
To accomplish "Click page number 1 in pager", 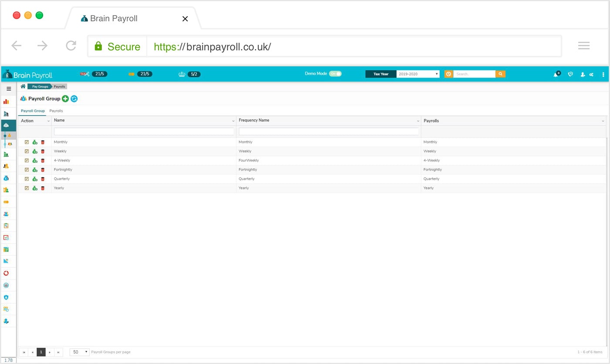I will coord(41,352).
